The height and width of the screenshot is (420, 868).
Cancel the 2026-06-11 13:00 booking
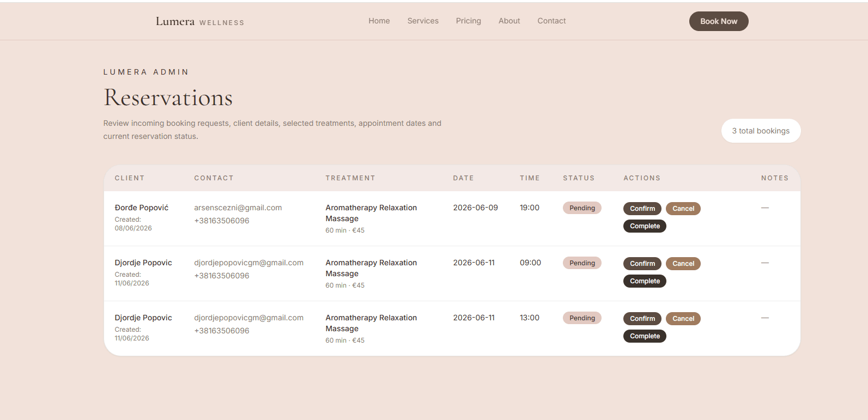point(683,319)
